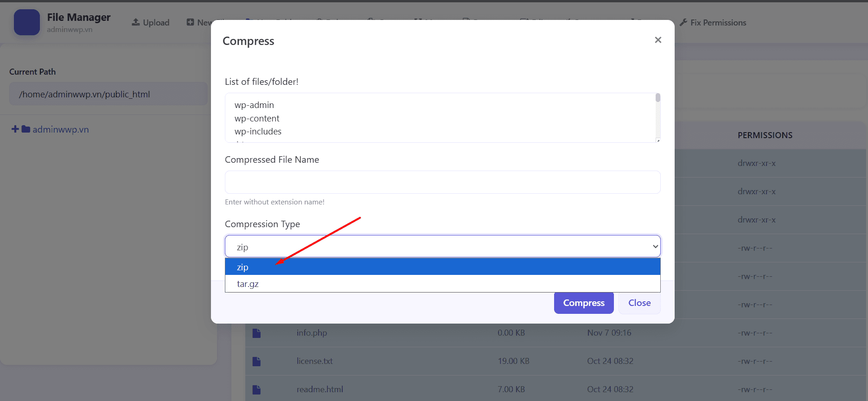
Task: Click the purple Compress button
Action: click(x=583, y=303)
